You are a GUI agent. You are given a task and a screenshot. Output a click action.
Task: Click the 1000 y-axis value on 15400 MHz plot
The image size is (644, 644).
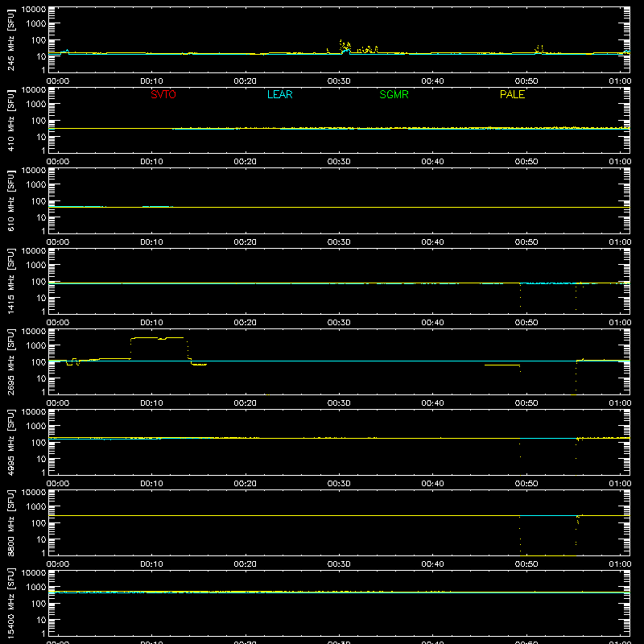(x=36, y=588)
